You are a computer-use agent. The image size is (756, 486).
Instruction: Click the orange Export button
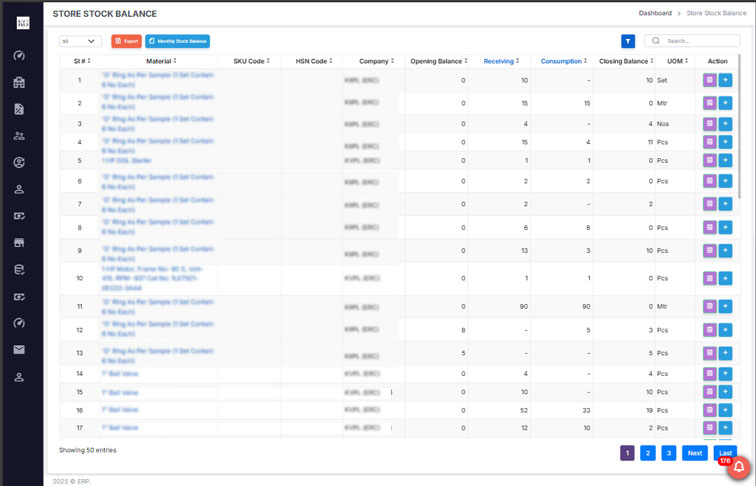coord(126,41)
